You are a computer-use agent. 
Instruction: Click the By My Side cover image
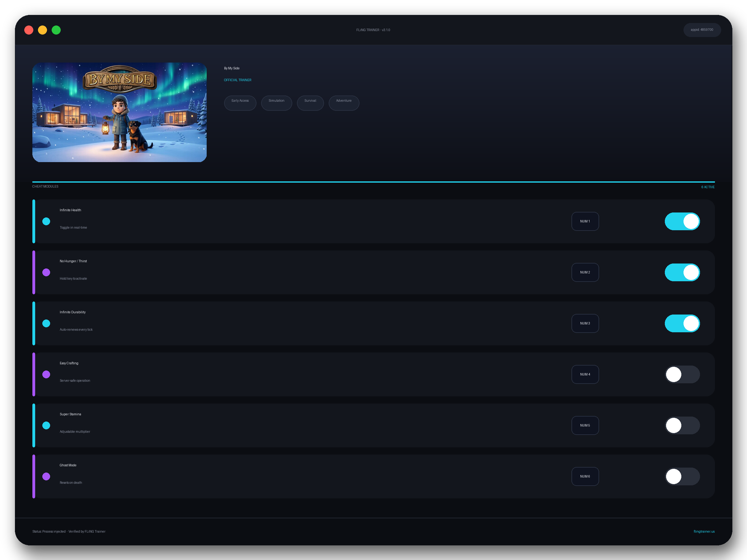(120, 112)
